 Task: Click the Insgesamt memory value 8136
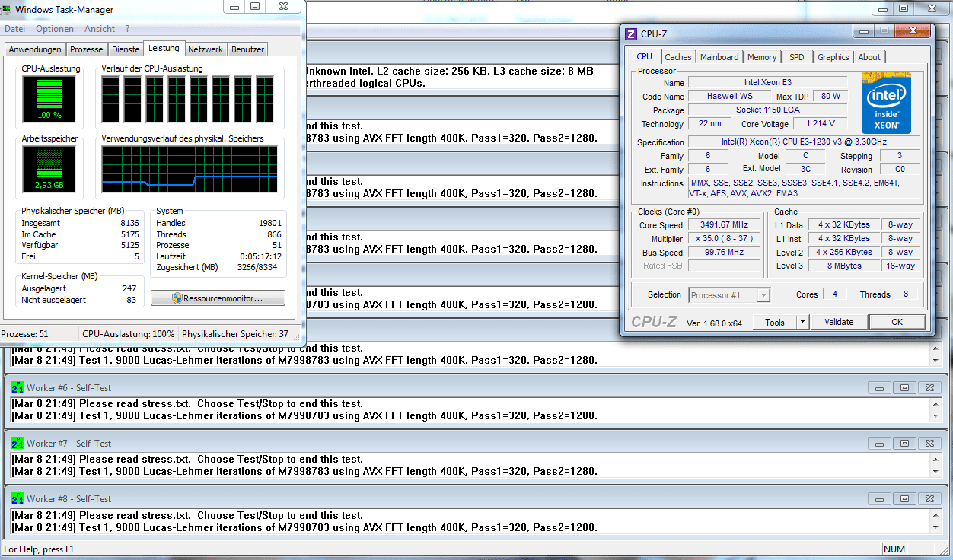click(x=129, y=224)
